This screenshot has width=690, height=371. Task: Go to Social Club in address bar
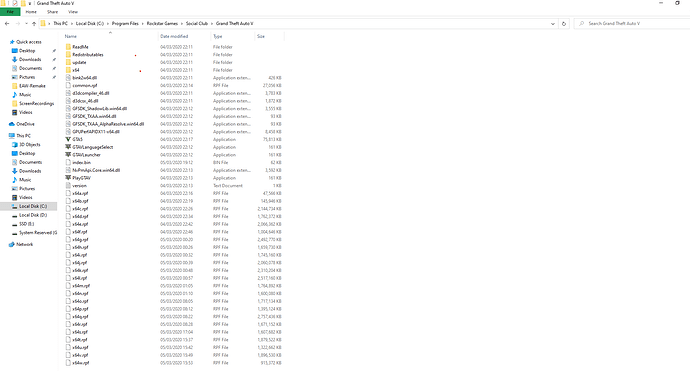(x=197, y=24)
